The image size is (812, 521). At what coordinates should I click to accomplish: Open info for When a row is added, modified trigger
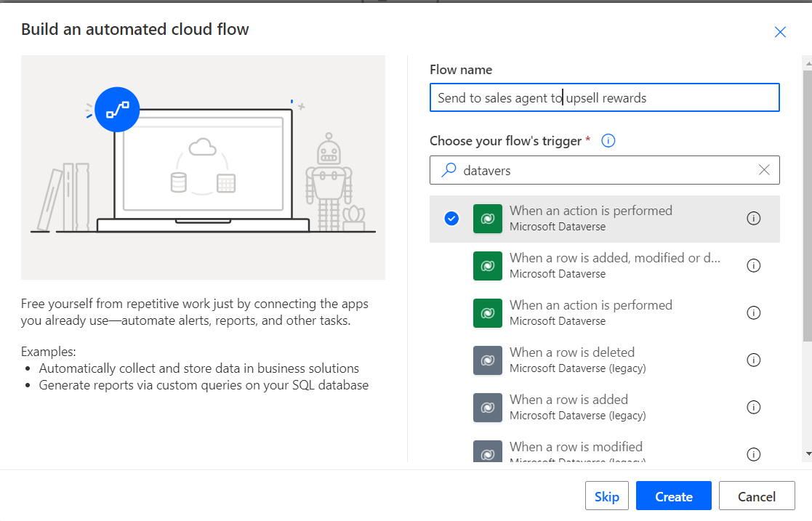[754, 265]
